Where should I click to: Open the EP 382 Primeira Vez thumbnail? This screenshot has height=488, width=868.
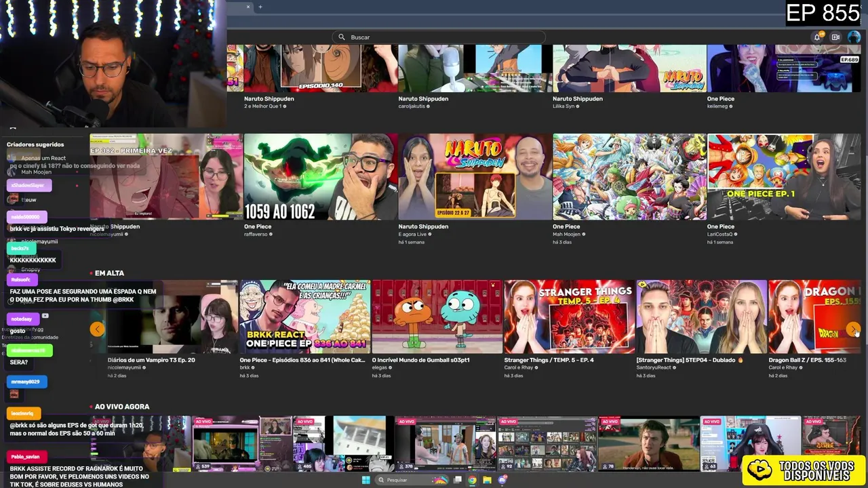click(x=166, y=176)
